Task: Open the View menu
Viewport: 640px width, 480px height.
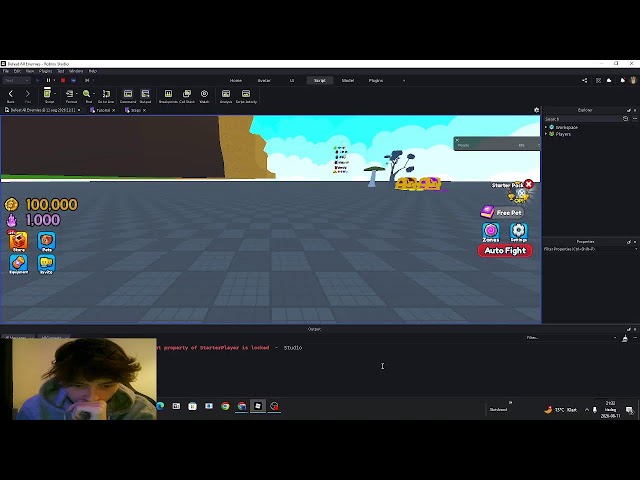Action: point(30,71)
